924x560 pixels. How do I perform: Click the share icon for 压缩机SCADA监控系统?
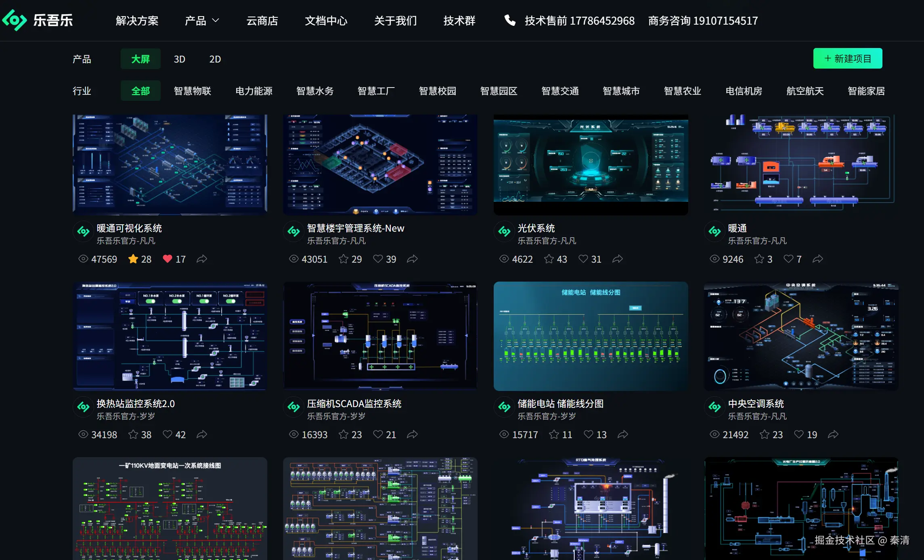pos(412,435)
